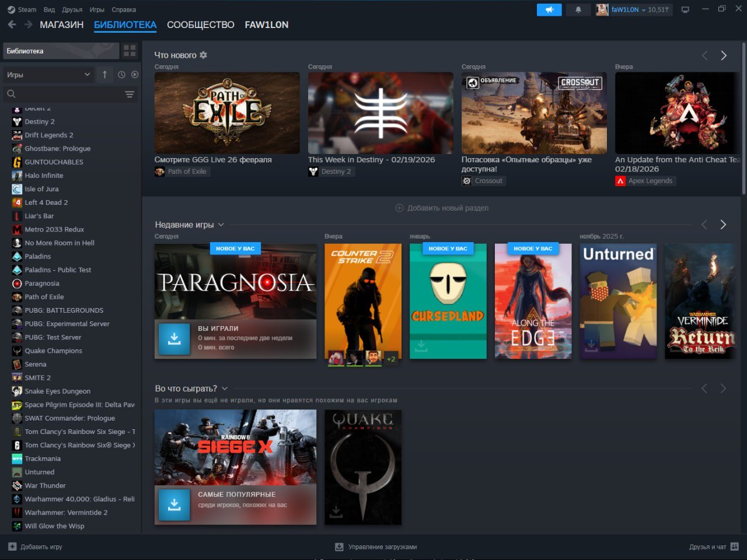747x560 pixels.
Task: Open the Друзья menu in the menu bar
Action: pos(72,10)
